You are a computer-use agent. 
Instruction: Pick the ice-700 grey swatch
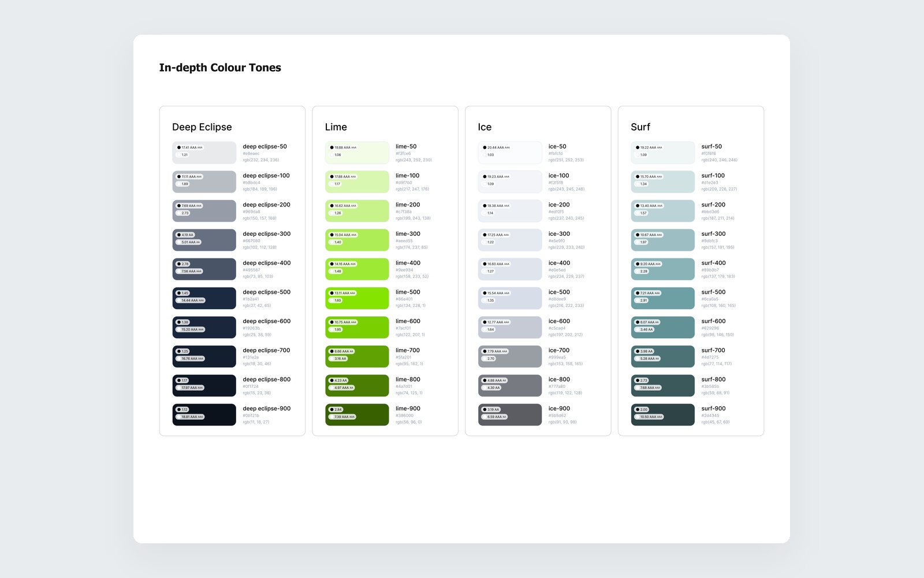pos(510,357)
